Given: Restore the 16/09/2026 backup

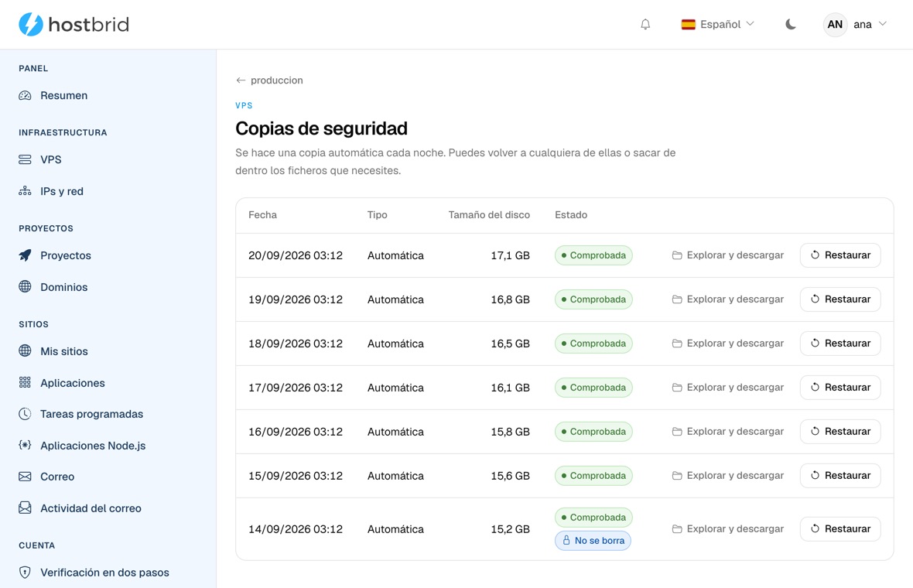Looking at the screenshot, I should [x=840, y=432].
